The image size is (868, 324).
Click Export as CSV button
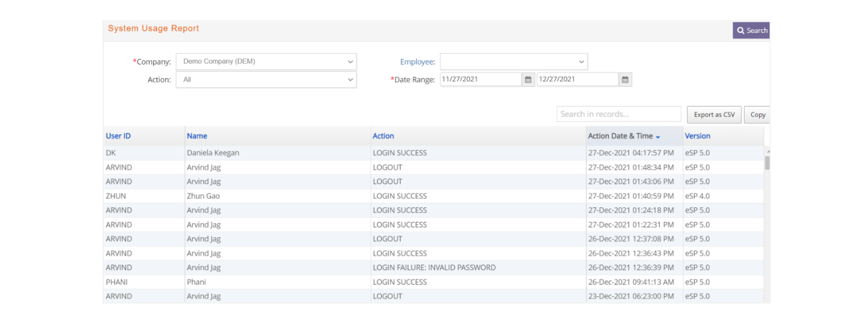point(714,115)
